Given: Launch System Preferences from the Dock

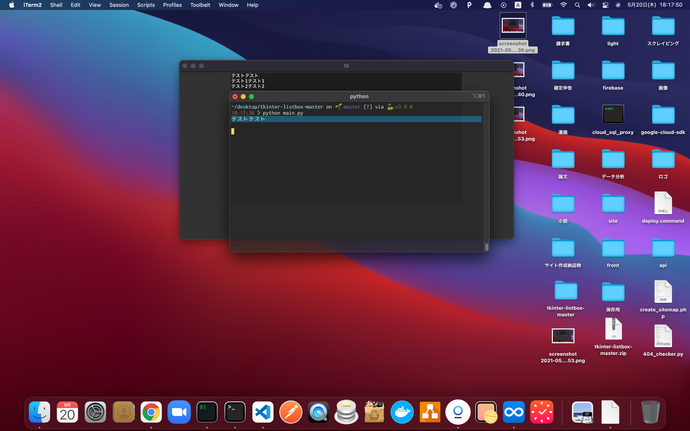Looking at the screenshot, I should pyautogui.click(x=95, y=412).
